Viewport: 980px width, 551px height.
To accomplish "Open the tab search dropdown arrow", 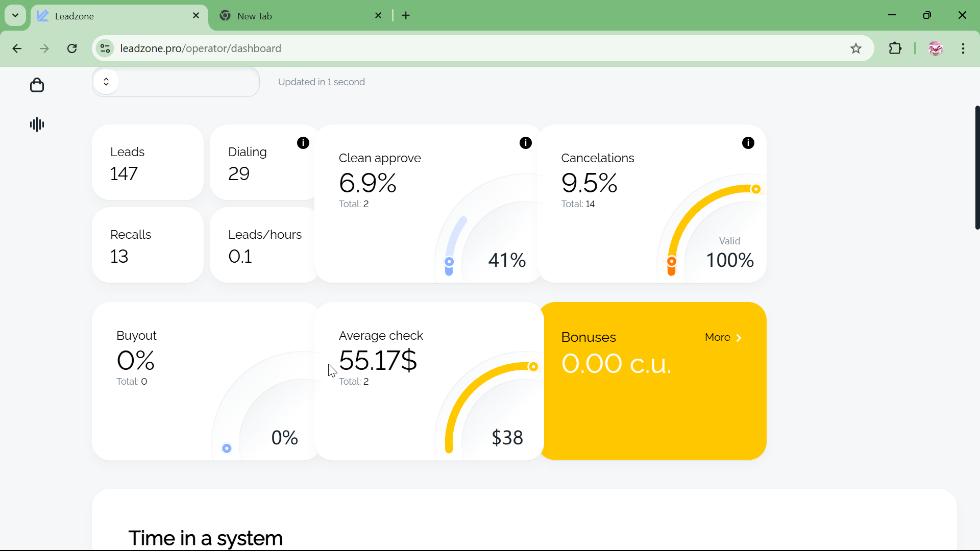I will coord(15,15).
